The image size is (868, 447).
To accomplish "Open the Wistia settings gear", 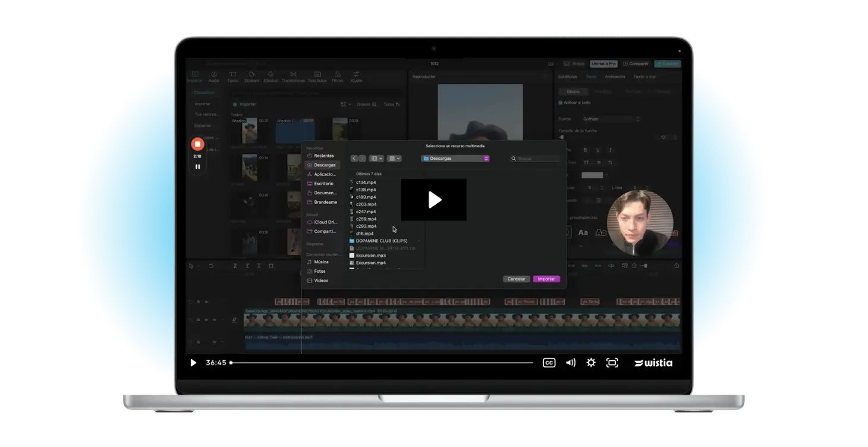I will [591, 363].
